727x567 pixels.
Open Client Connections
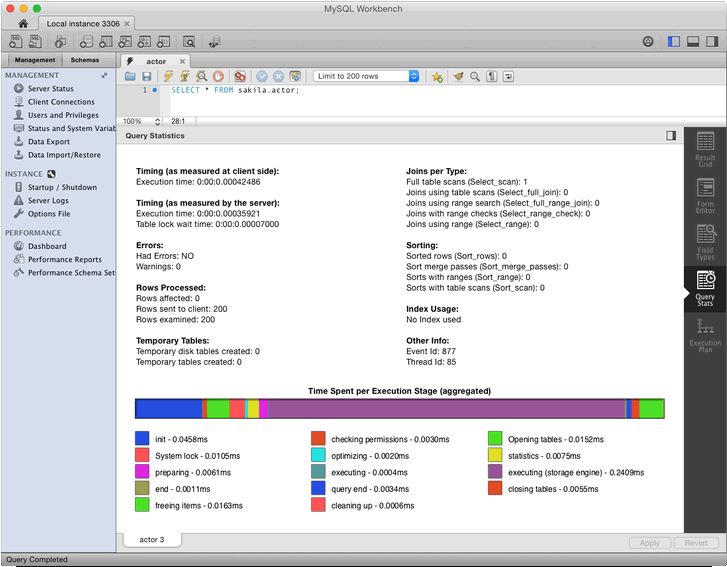[61, 102]
